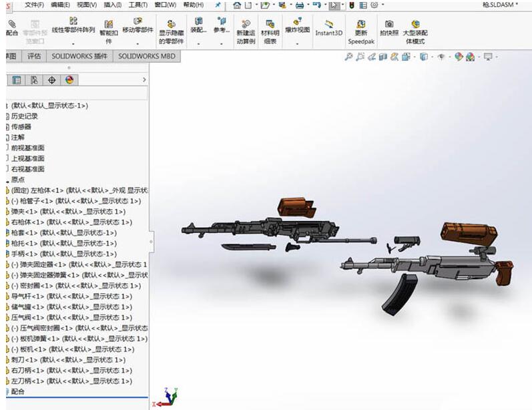Click the 更新 Speedpak tool

pyautogui.click(x=361, y=32)
